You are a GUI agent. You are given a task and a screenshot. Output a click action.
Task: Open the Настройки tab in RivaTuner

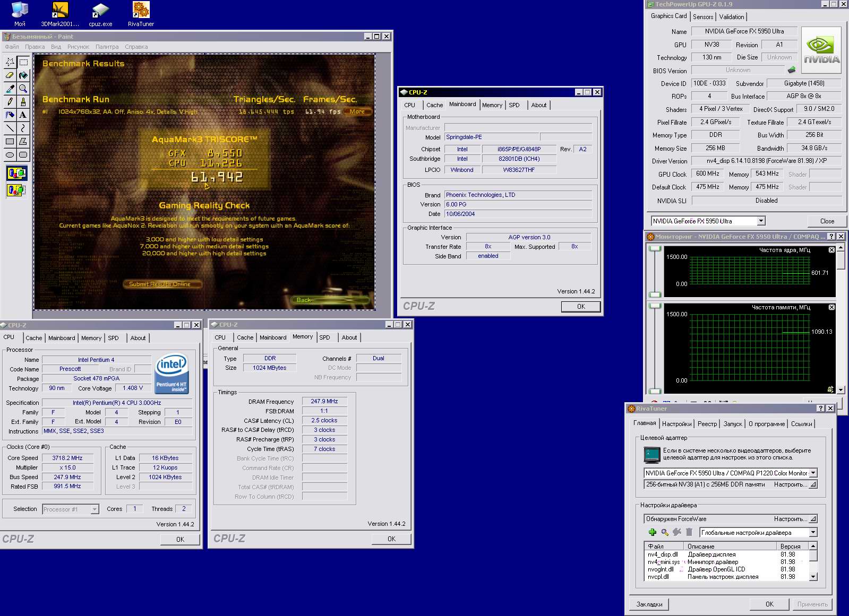point(676,424)
